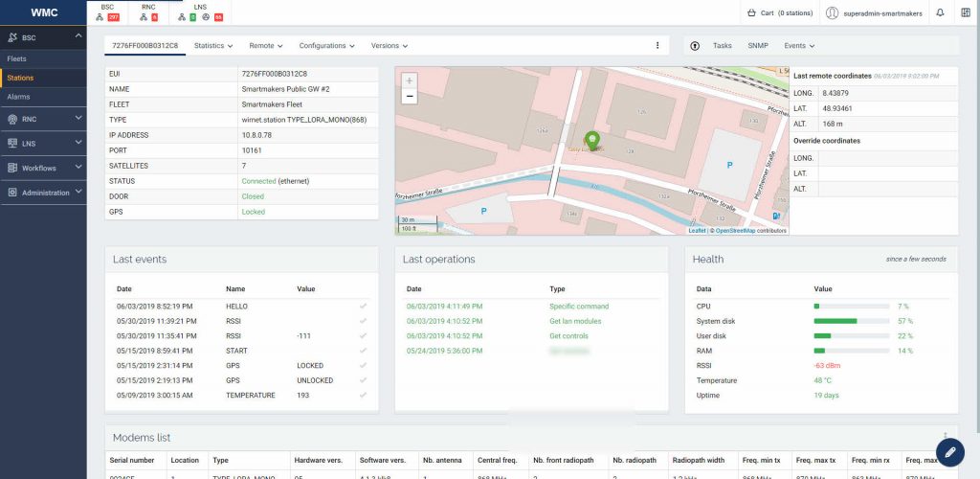Expand the RNC sidebar section
Image resolution: width=980 pixels, height=479 pixels.
pyautogui.click(x=78, y=118)
